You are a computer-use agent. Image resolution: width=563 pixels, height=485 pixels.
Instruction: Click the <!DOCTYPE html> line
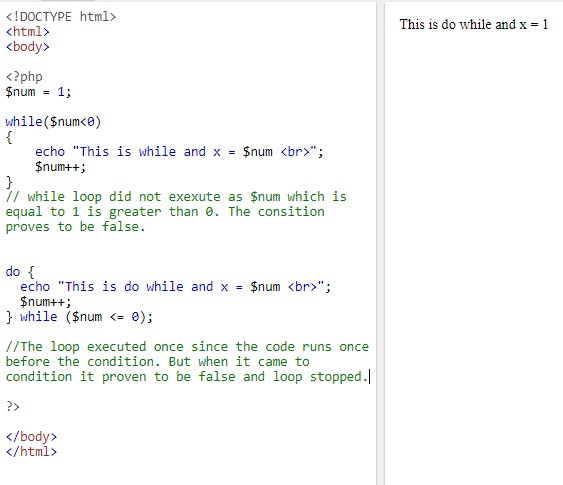click(61, 17)
